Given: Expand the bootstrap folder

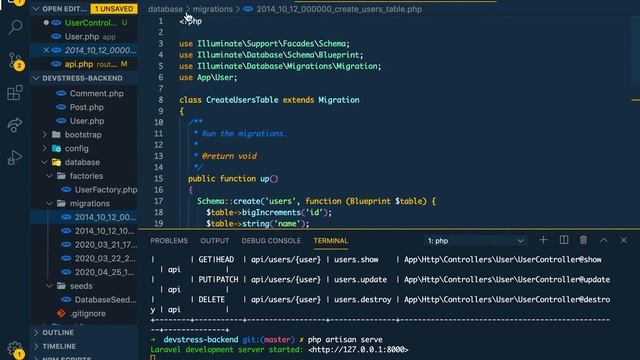Looking at the screenshot, I should click(45, 135).
